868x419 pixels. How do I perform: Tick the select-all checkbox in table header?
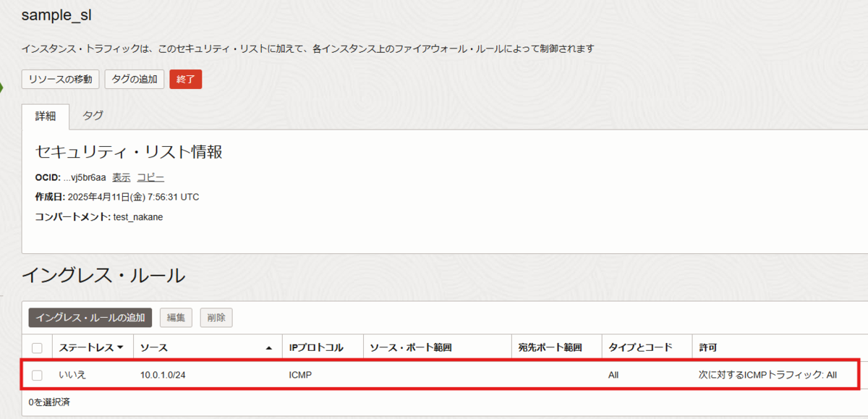click(37, 348)
